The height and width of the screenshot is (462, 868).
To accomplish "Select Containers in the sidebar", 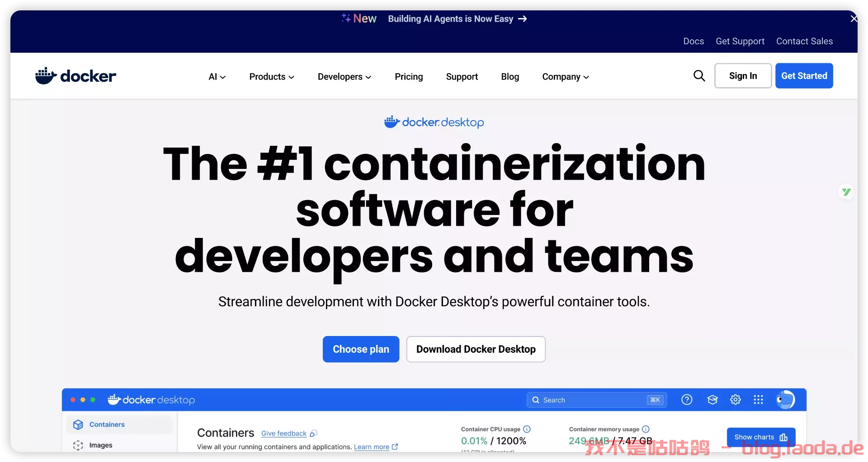I will [119, 425].
